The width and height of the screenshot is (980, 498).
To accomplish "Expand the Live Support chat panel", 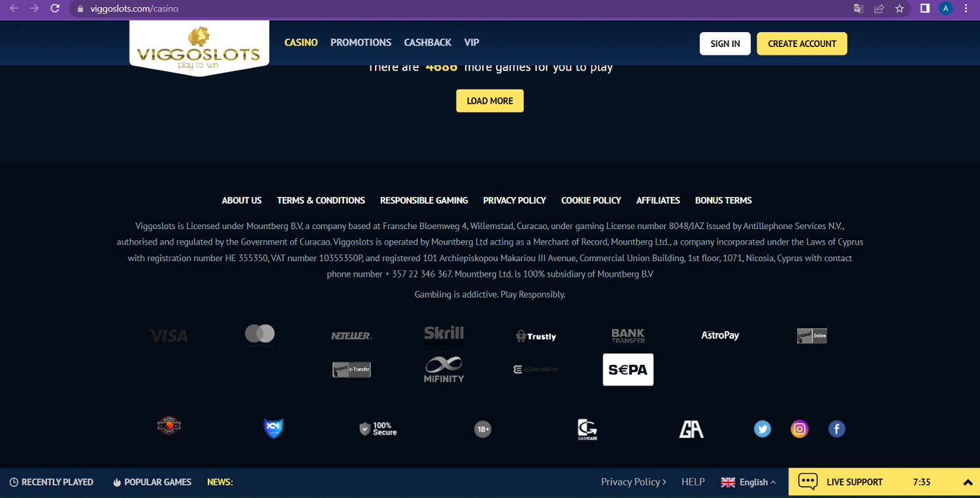I will (x=968, y=482).
